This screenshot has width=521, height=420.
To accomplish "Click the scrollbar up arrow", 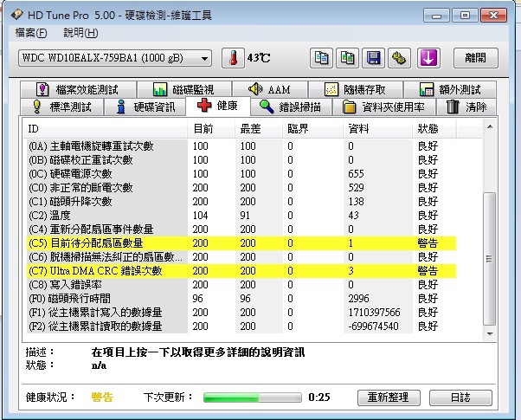I will pos(490,126).
